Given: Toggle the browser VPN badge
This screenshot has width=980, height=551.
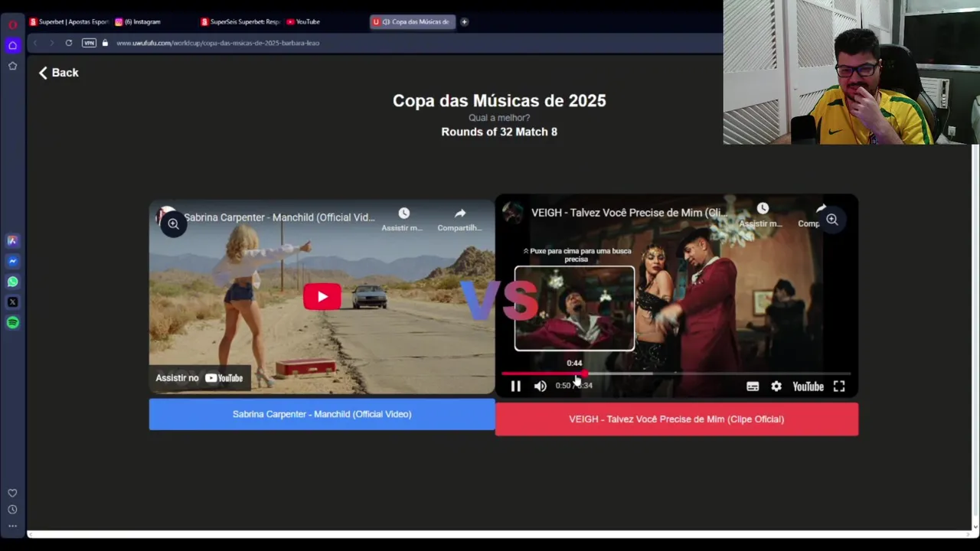Looking at the screenshot, I should pos(90,43).
